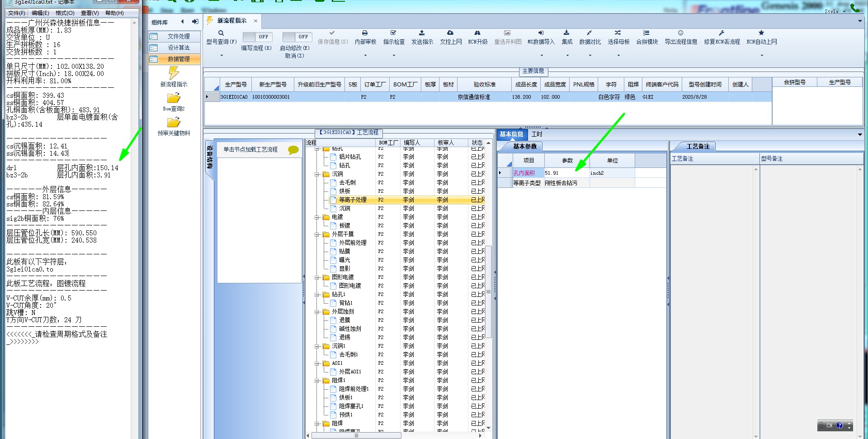868x439 pixels.
Task: Click scroll-up arrow of process tree
Action: [x=488, y=143]
